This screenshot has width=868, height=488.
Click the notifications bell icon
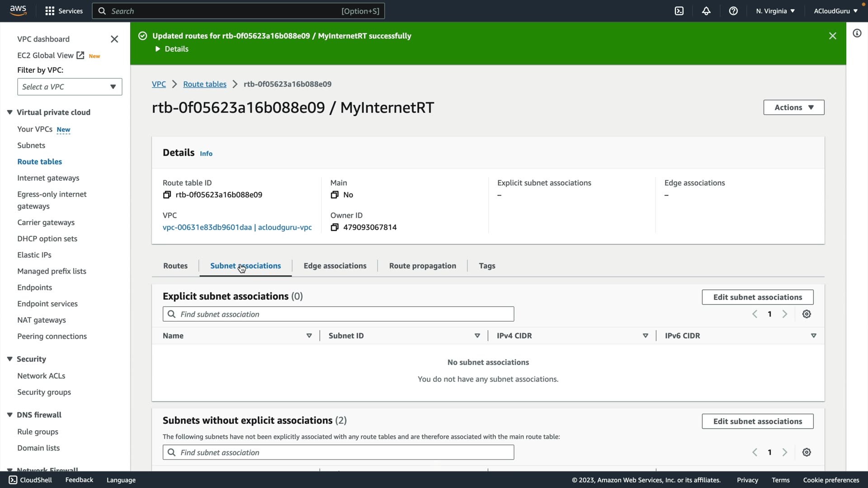coord(706,11)
